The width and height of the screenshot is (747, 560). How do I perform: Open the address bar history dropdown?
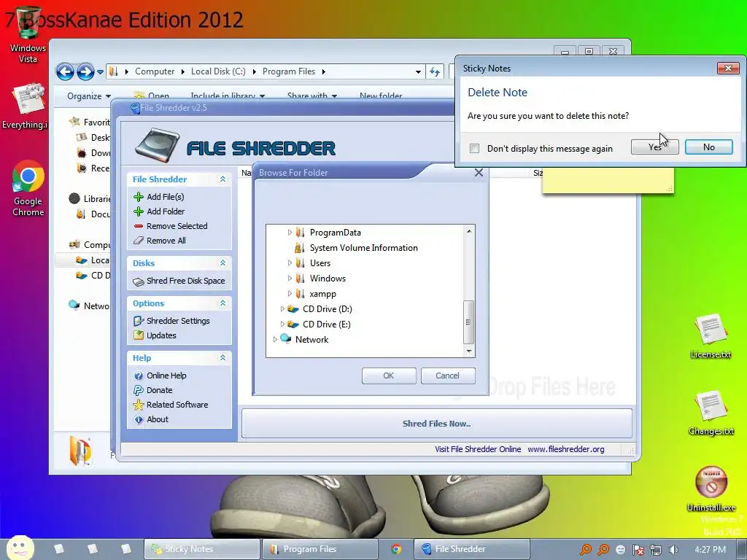coord(418,72)
